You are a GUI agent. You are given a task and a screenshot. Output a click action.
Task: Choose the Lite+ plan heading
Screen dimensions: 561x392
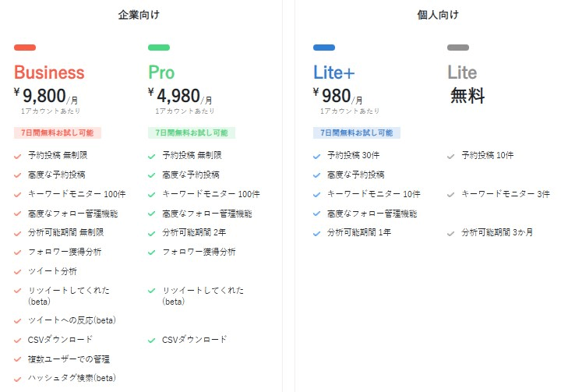pyautogui.click(x=333, y=72)
